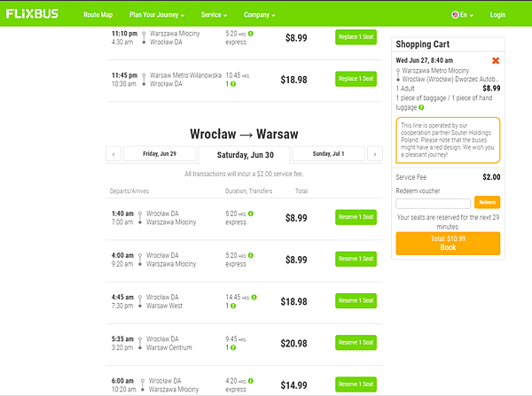Viewport: 532px width, 396px height.
Task: Reserve 1 seat on the 6:00 am trip
Action: (356, 384)
